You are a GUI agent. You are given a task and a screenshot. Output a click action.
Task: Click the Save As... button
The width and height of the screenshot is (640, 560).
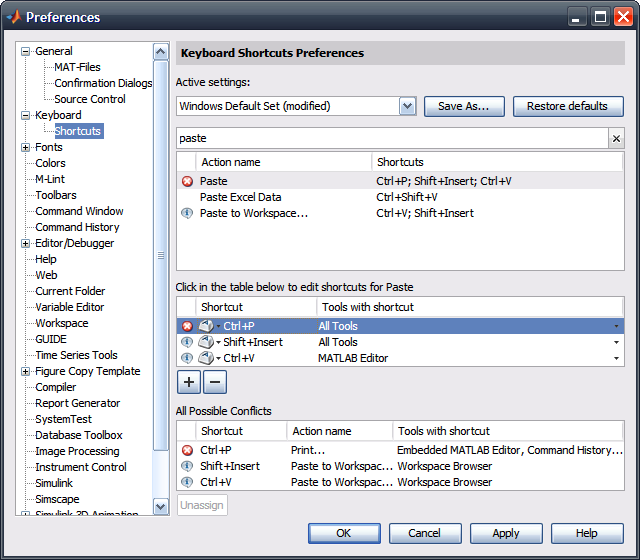(463, 106)
